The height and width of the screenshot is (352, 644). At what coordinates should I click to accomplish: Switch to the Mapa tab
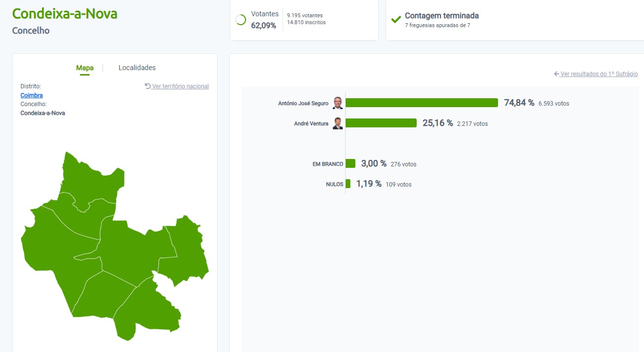pyautogui.click(x=85, y=68)
